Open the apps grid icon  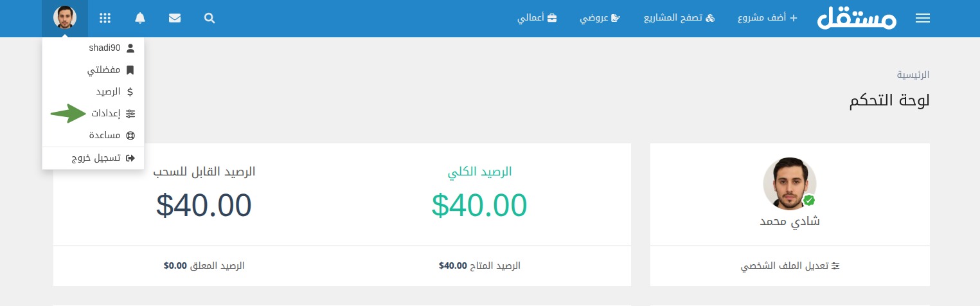[x=105, y=19]
